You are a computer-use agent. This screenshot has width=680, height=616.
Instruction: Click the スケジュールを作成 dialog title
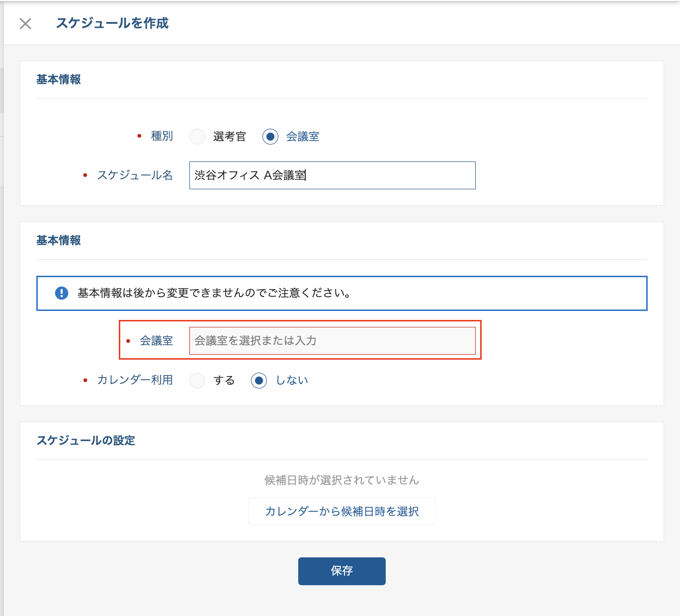point(112,23)
